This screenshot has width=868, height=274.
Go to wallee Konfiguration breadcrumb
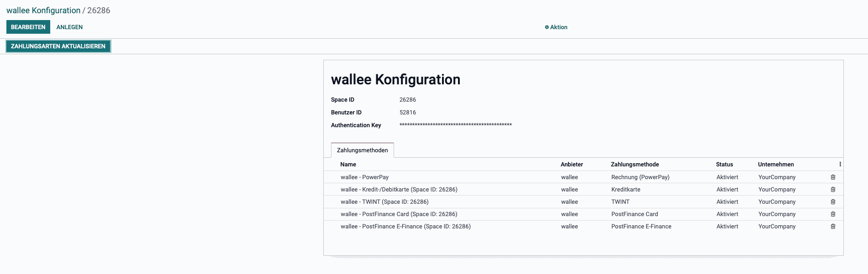[43, 10]
